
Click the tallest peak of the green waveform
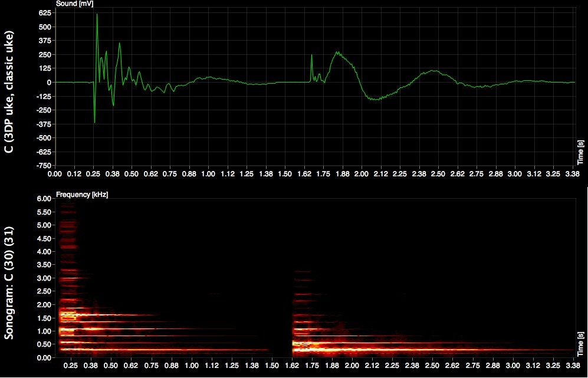[x=97, y=14]
